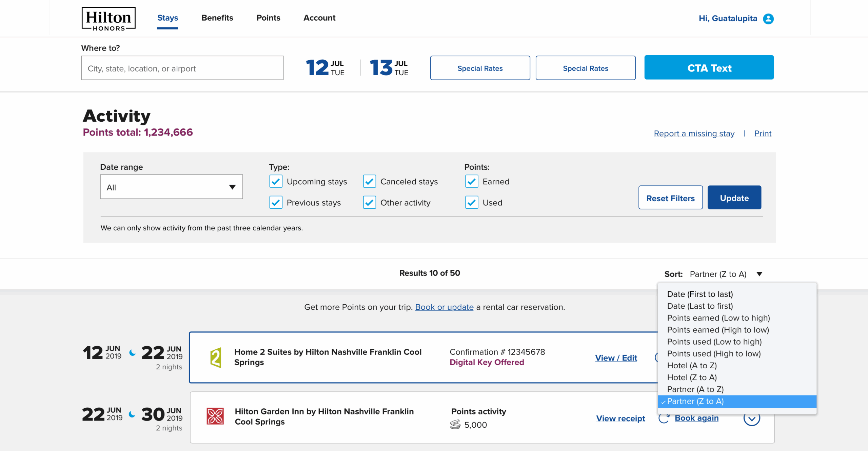Click the Hilton Honors logo
Screen dimensions: 868x451
click(x=108, y=19)
